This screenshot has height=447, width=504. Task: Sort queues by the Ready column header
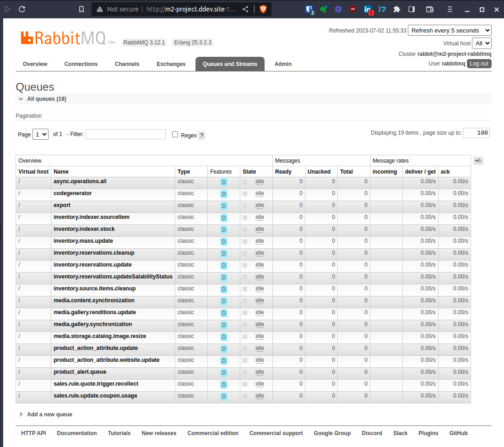[283, 172]
